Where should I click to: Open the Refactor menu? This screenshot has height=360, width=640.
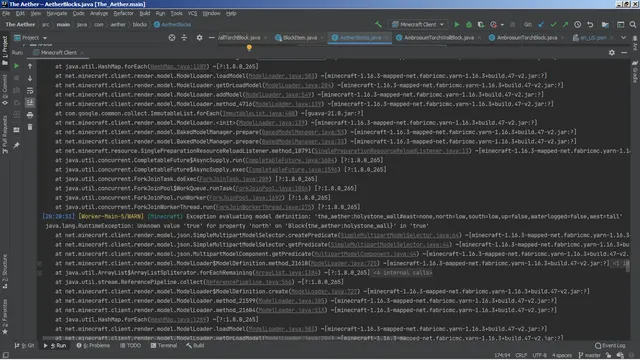(123, 13)
